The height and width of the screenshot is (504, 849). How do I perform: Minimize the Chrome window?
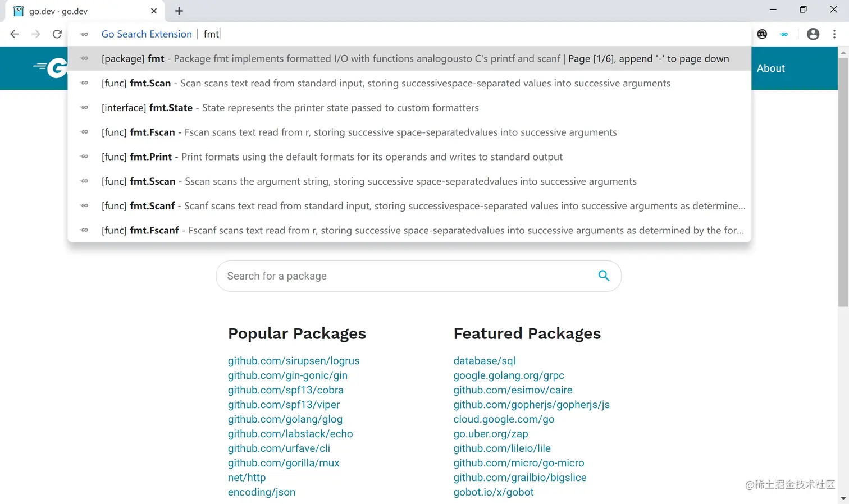pos(773,10)
